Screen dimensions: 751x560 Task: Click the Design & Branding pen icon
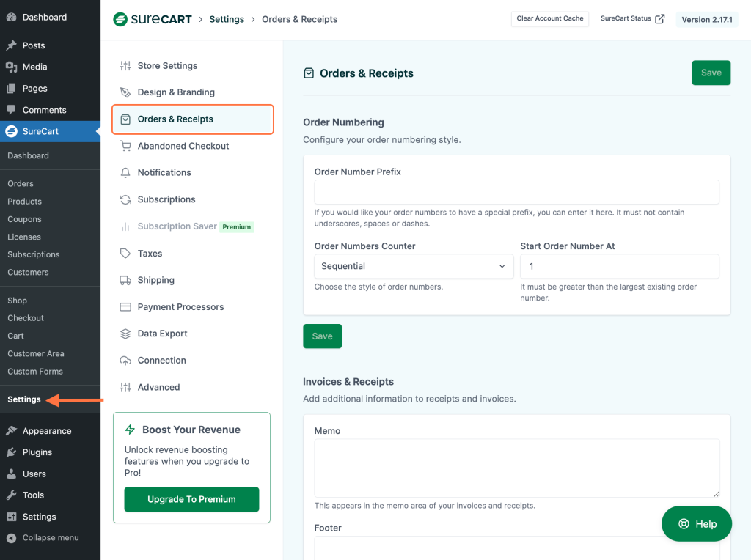click(125, 92)
